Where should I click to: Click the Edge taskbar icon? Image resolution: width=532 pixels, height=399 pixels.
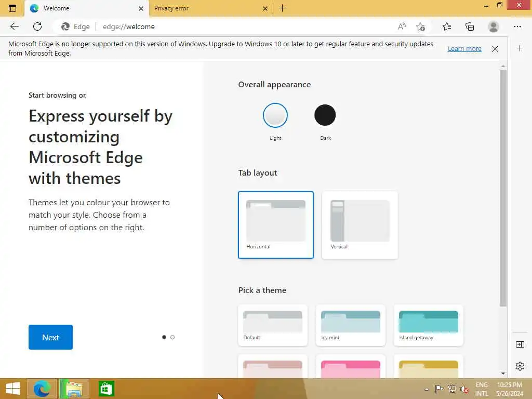(42, 389)
